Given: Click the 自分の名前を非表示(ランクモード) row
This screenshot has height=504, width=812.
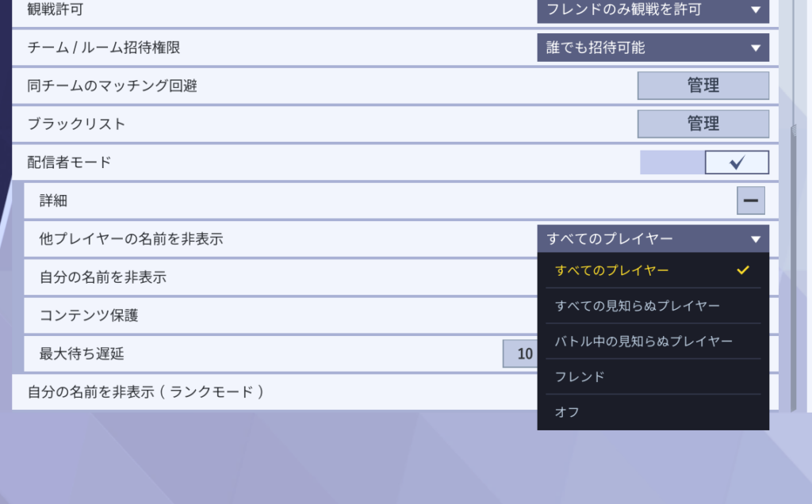Looking at the screenshot, I should pyautogui.click(x=146, y=391).
